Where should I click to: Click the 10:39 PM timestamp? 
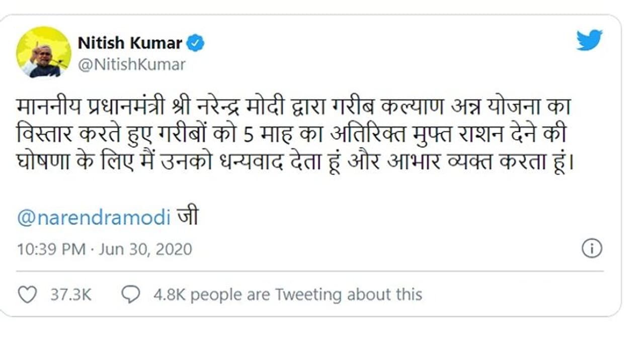coord(51,249)
